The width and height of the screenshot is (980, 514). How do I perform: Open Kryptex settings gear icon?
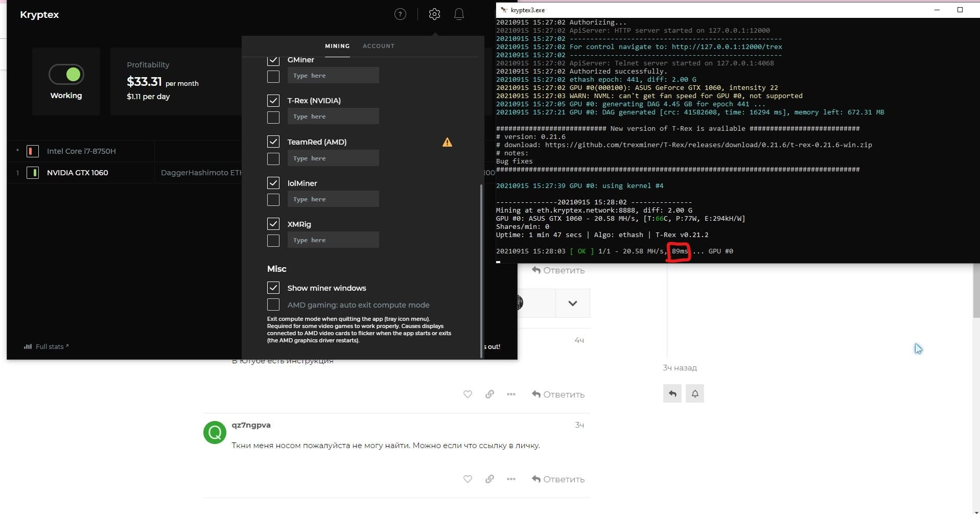tap(434, 14)
